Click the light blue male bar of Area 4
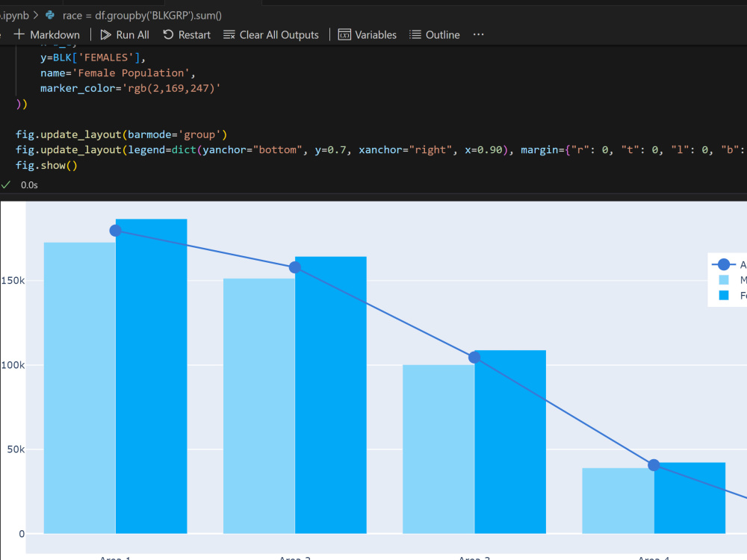 tap(618, 501)
